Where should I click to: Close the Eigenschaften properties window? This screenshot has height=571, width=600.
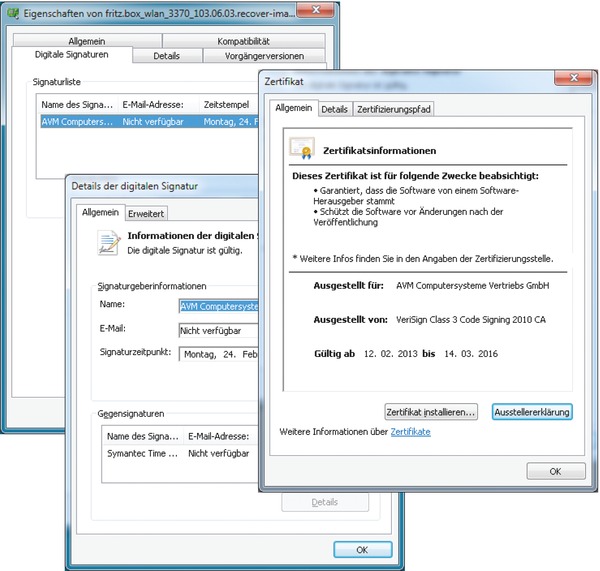pyautogui.click(x=316, y=10)
